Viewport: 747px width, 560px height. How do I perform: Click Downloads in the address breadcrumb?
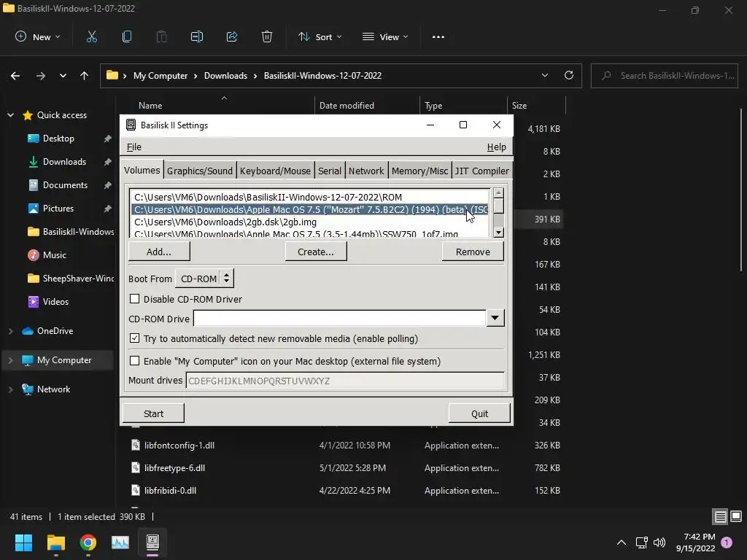click(225, 76)
